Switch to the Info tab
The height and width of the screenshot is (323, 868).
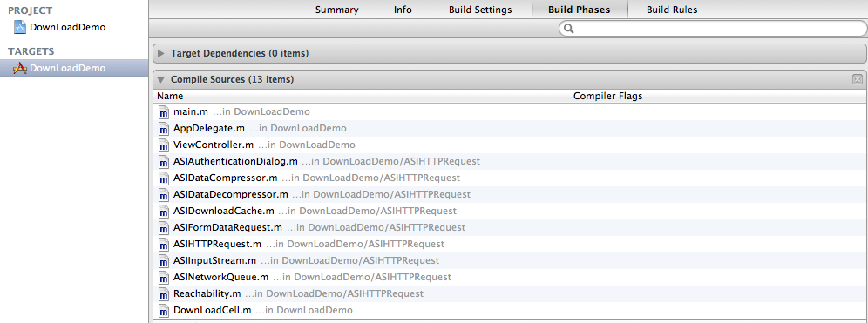tap(403, 10)
